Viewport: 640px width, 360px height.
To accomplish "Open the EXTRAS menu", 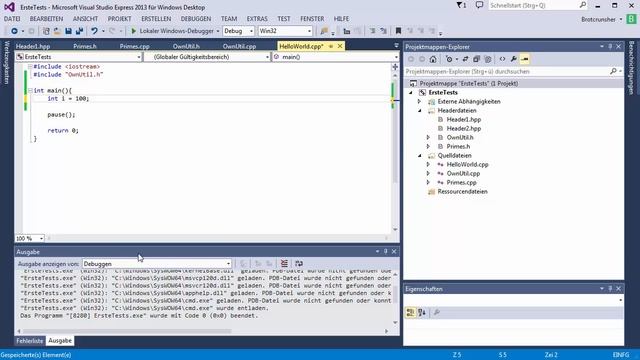I will (x=257, y=19).
